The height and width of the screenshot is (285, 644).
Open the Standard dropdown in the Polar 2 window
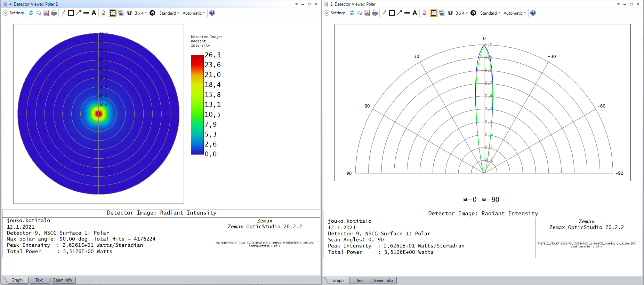169,13
